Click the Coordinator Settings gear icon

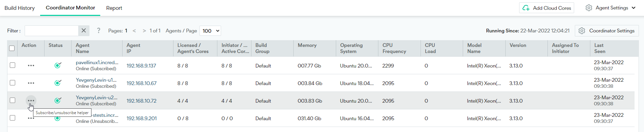click(582, 31)
